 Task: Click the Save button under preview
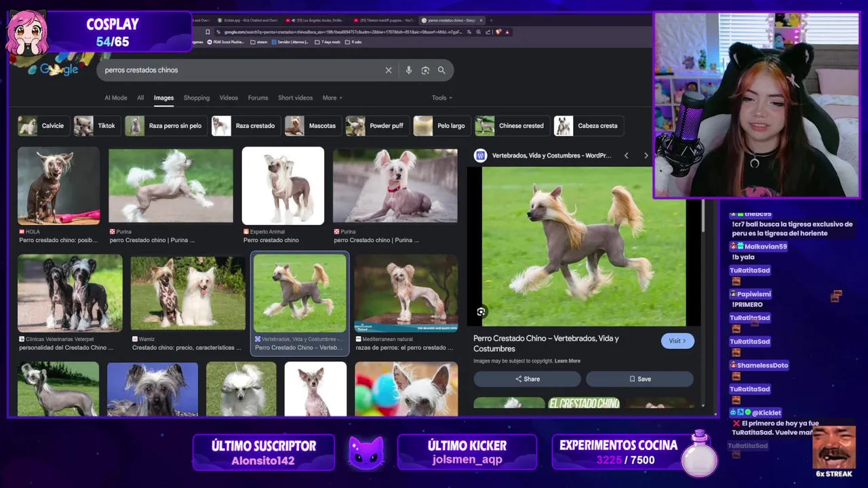click(639, 379)
